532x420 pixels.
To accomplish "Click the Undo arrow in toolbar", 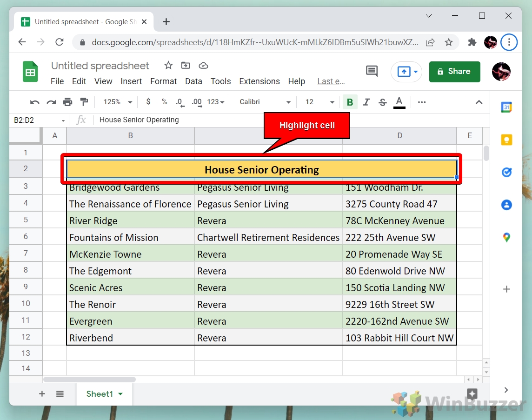I will tap(34, 102).
